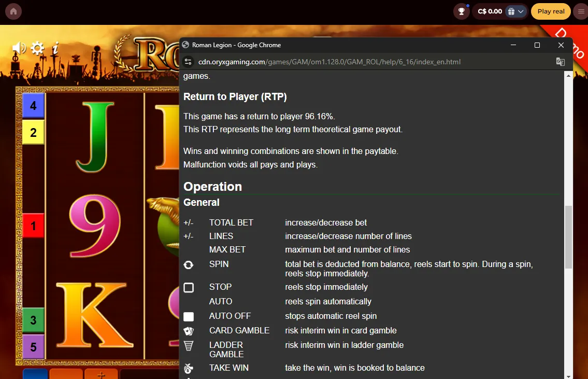The height and width of the screenshot is (379, 588).
Task: Minimize the Roman Legion help window
Action: [x=513, y=45]
